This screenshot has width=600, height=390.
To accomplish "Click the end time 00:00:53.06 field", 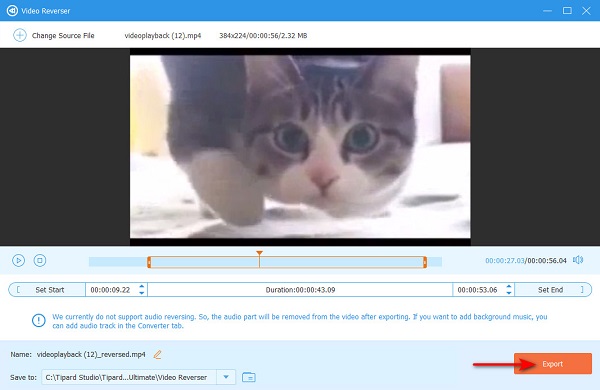I will pos(478,290).
